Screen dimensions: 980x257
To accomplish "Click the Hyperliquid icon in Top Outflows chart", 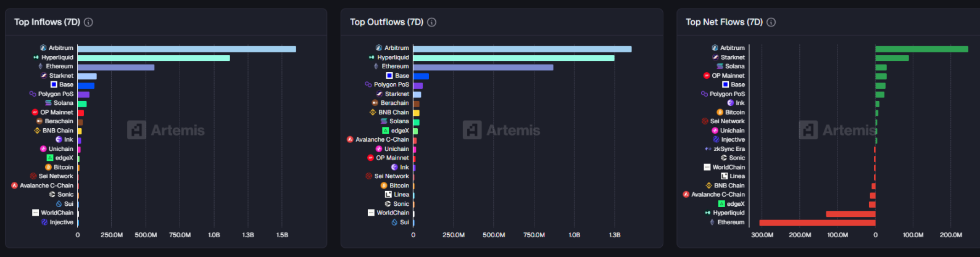I will tap(372, 57).
